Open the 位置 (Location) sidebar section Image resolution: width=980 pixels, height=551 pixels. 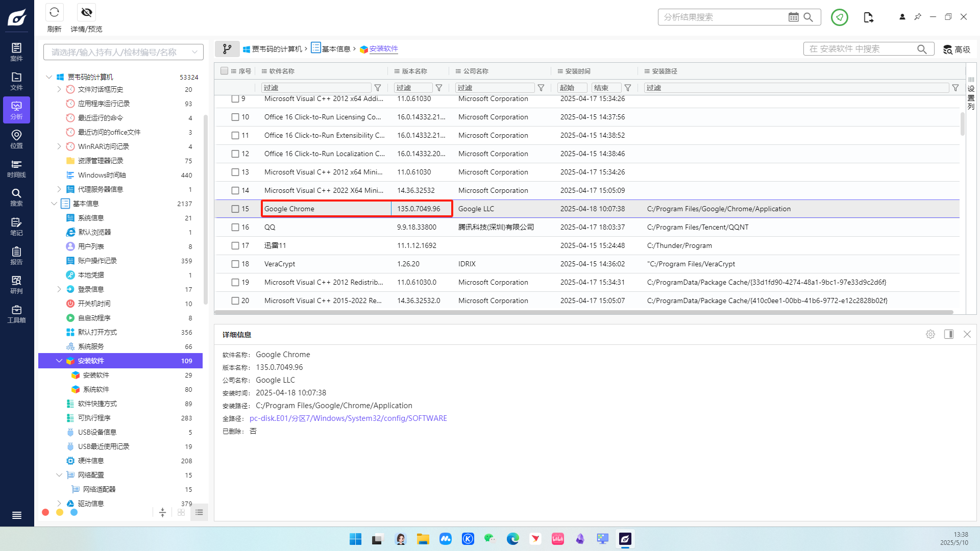coord(16,139)
